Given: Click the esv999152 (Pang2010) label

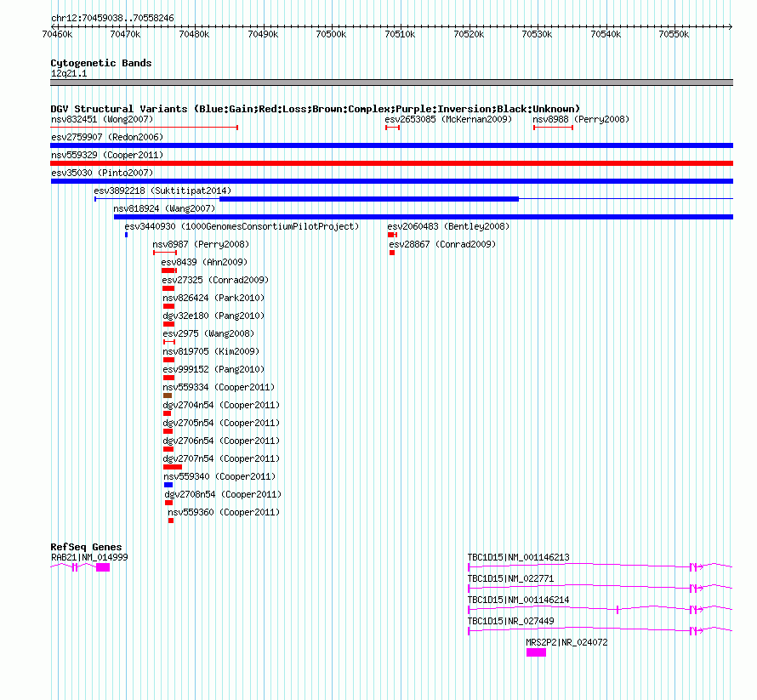Looking at the screenshot, I should [213, 369].
